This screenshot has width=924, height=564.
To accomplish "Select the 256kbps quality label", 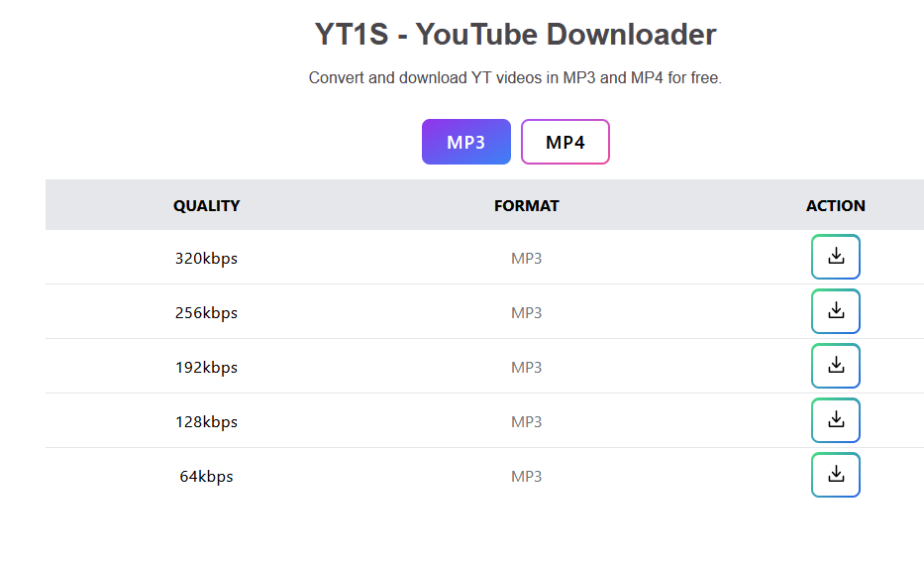I will tap(206, 312).
